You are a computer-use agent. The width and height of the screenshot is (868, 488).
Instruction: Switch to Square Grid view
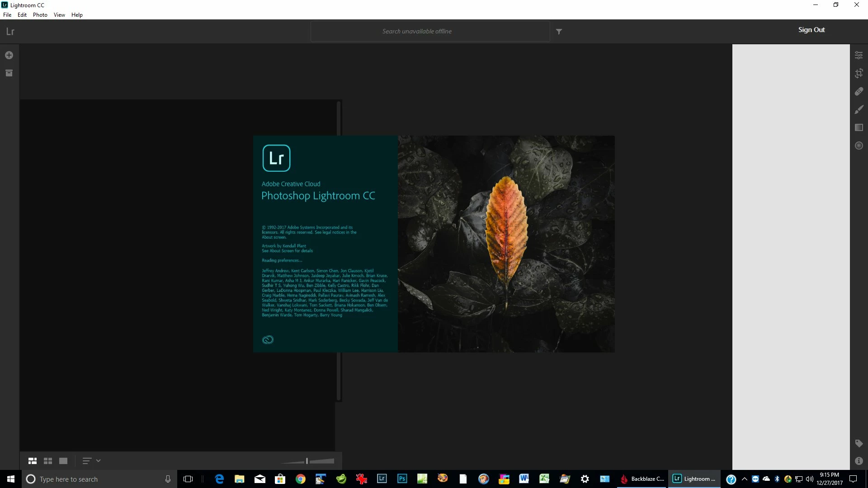pyautogui.click(x=48, y=461)
